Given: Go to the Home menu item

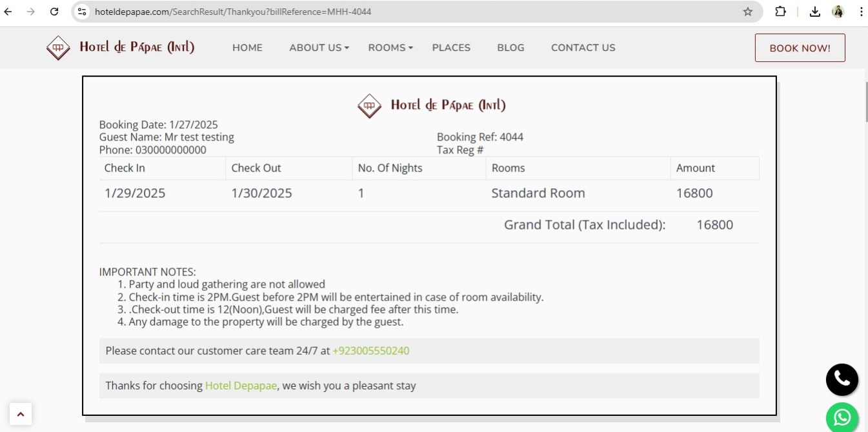Looking at the screenshot, I should pyautogui.click(x=247, y=48).
